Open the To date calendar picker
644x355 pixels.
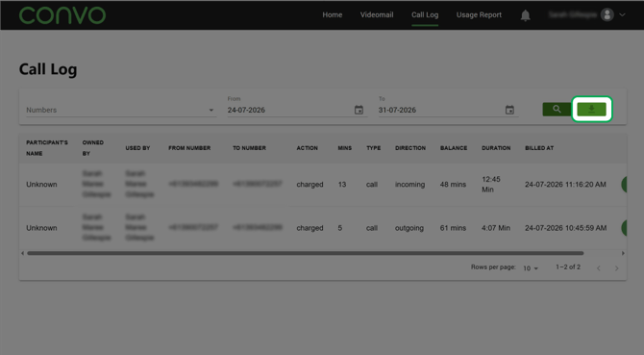[x=509, y=110]
